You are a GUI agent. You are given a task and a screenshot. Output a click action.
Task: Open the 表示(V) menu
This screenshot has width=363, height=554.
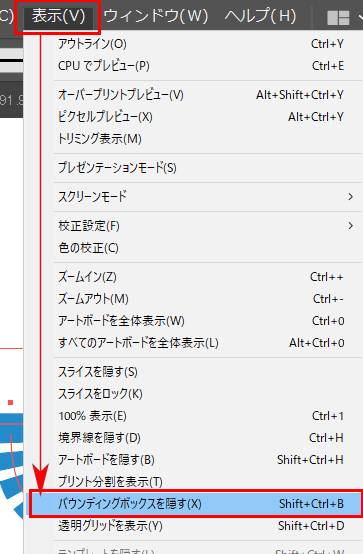pyautogui.click(x=58, y=16)
